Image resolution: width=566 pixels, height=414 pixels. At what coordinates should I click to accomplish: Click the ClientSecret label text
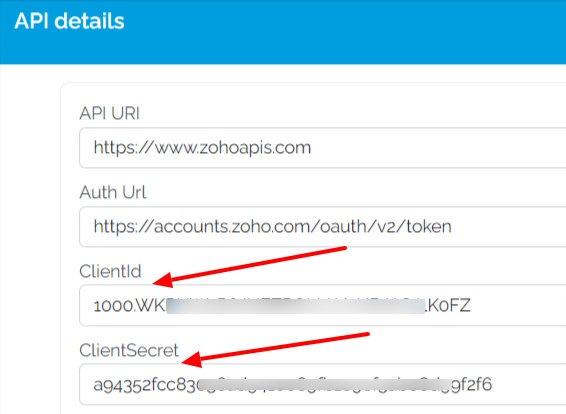tap(129, 350)
